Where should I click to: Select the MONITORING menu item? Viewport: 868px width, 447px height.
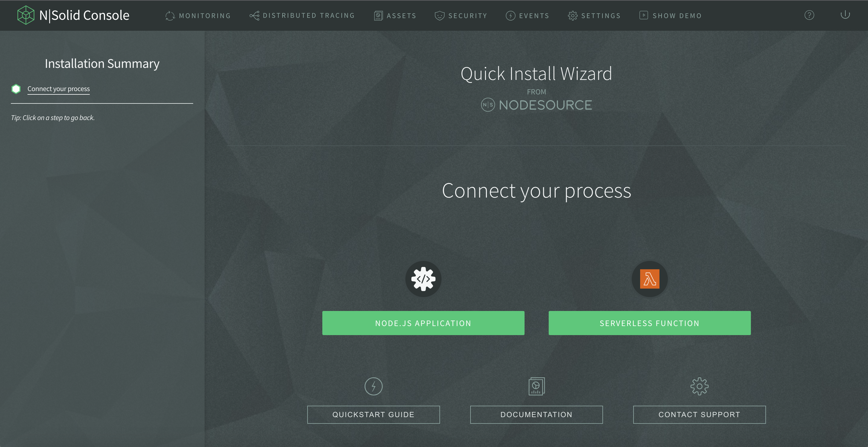(198, 15)
